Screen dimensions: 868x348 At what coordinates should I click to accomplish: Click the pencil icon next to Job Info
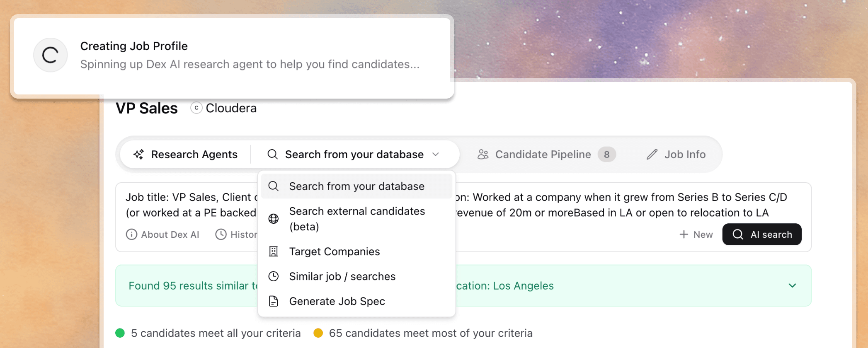652,155
